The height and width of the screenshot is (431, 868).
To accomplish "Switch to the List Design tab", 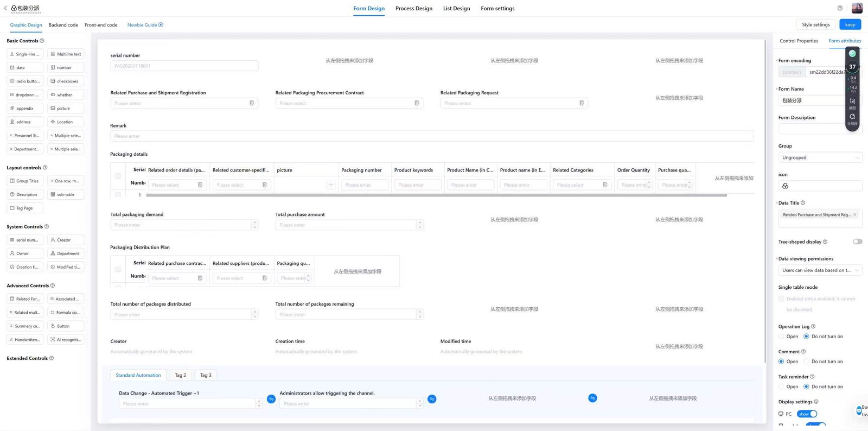I will tap(457, 9).
